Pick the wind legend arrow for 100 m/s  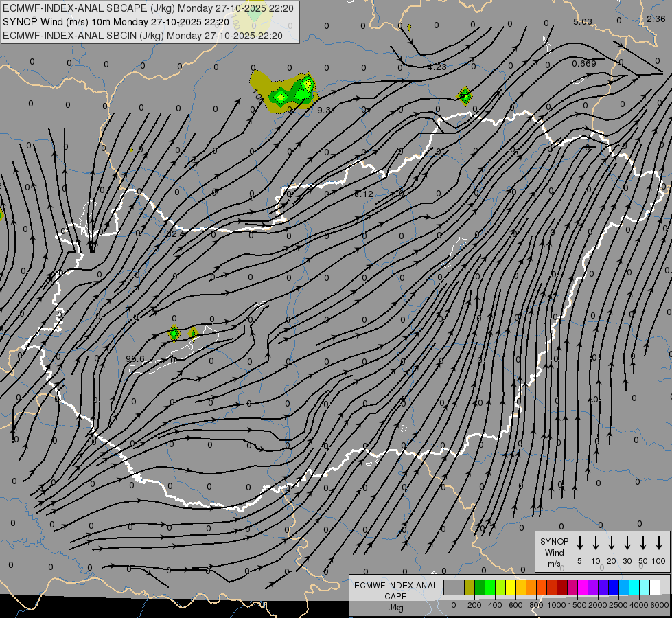pyautogui.click(x=659, y=543)
